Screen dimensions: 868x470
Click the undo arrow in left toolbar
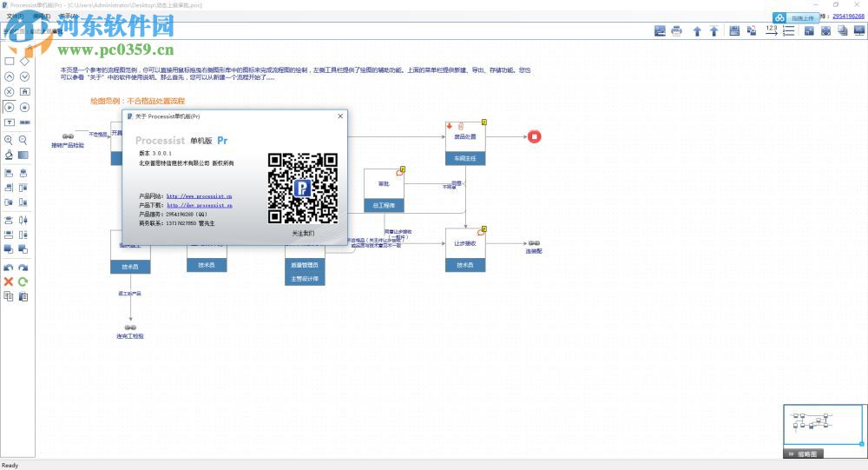click(x=9, y=268)
